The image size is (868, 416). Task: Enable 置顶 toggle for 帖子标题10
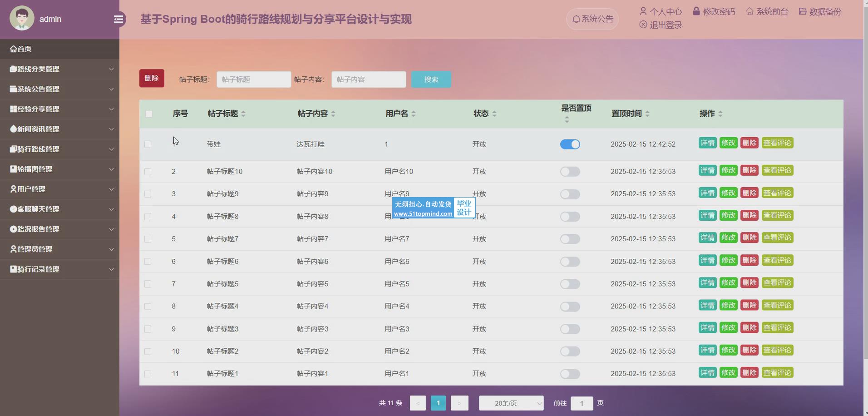point(570,172)
